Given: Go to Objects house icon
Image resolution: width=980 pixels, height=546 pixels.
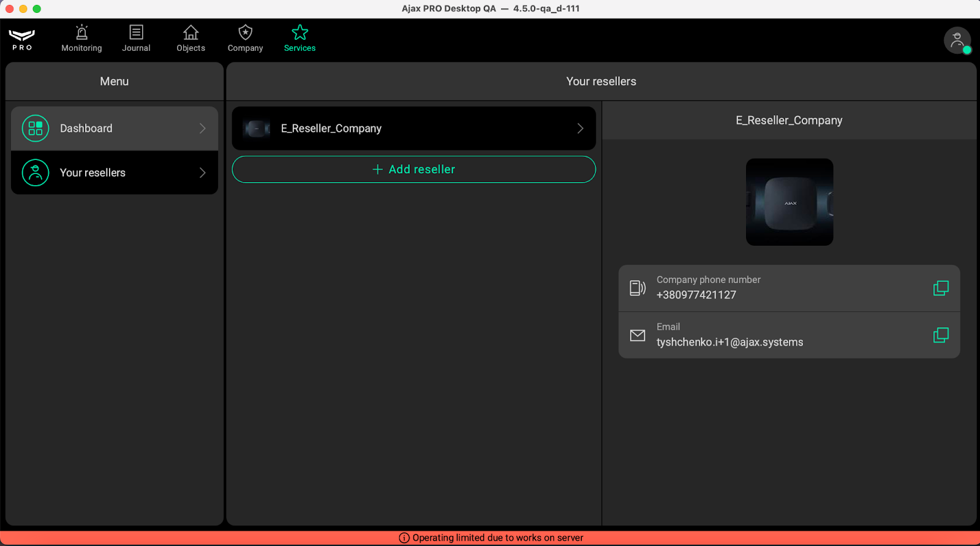Looking at the screenshot, I should [x=190, y=32].
